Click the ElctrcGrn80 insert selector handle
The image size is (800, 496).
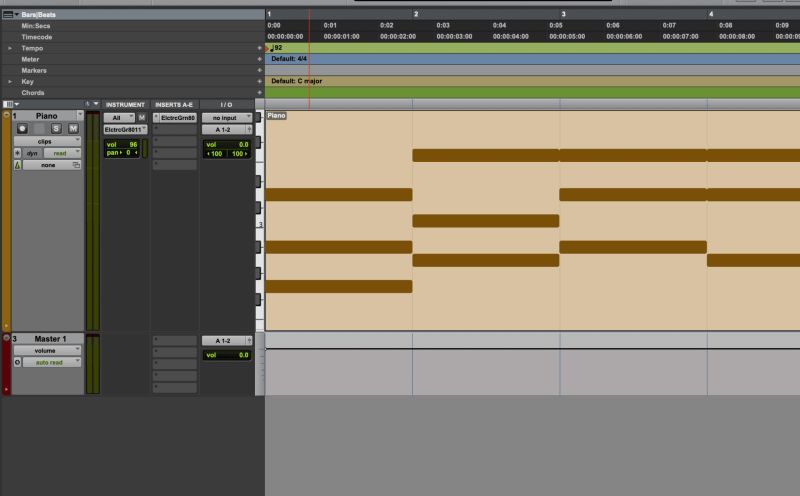point(156,118)
